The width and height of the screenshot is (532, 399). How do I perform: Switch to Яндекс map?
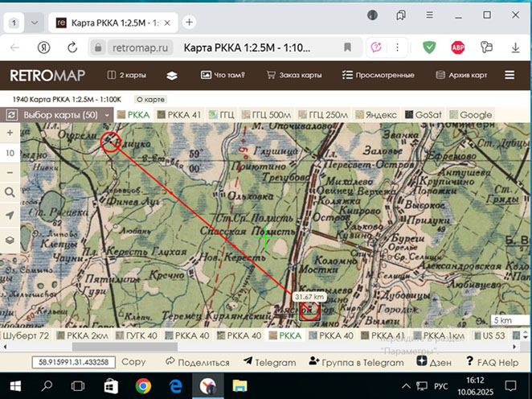375,115
